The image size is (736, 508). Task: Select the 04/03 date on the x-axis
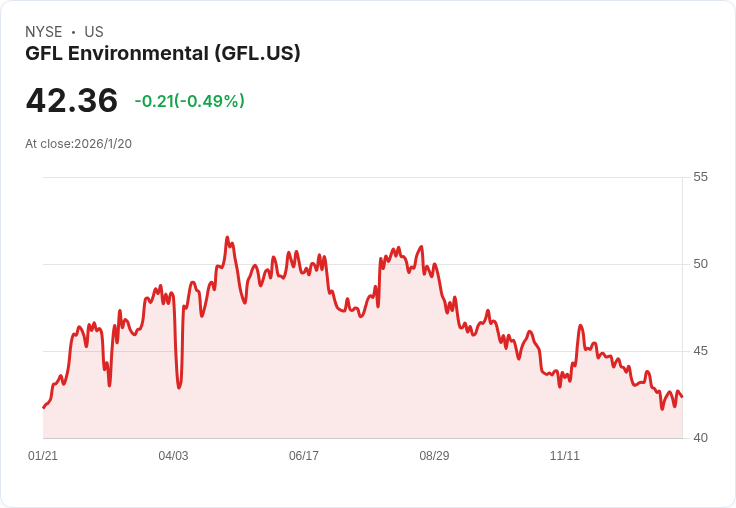pos(173,456)
